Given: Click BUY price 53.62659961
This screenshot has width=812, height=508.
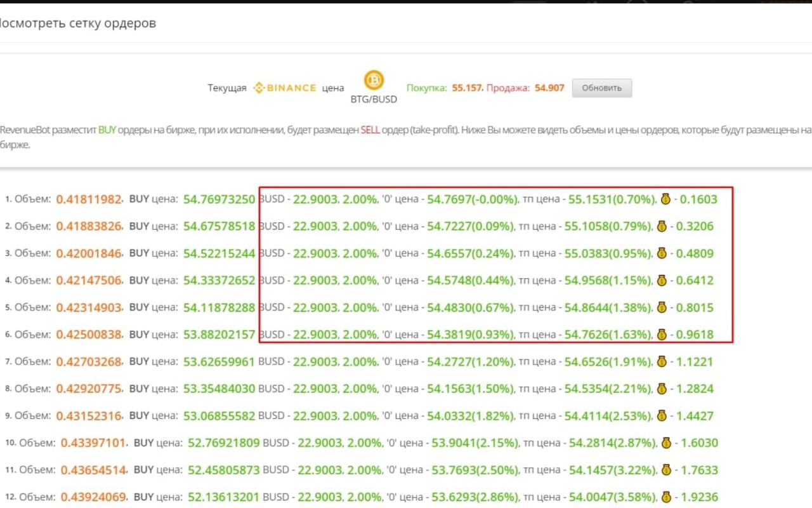Looking at the screenshot, I should pyautogui.click(x=219, y=361).
